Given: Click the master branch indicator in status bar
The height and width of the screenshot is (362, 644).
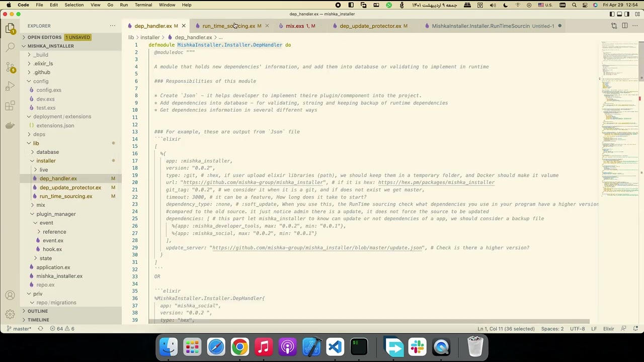Looking at the screenshot, I should coord(18,329).
